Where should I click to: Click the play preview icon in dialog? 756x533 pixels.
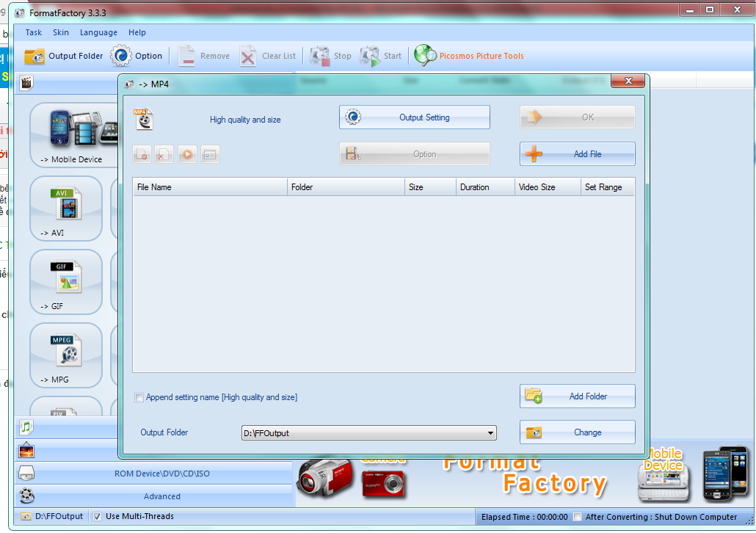(187, 154)
